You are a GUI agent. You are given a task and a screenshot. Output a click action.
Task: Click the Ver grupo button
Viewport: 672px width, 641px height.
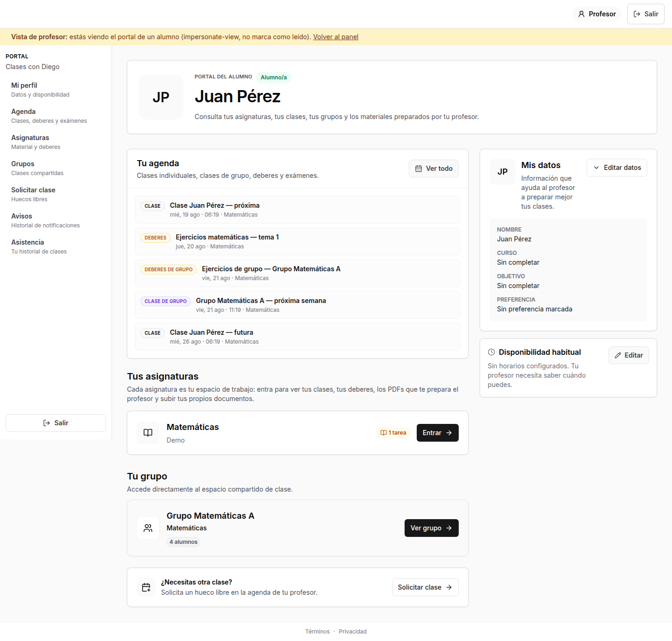pos(432,528)
